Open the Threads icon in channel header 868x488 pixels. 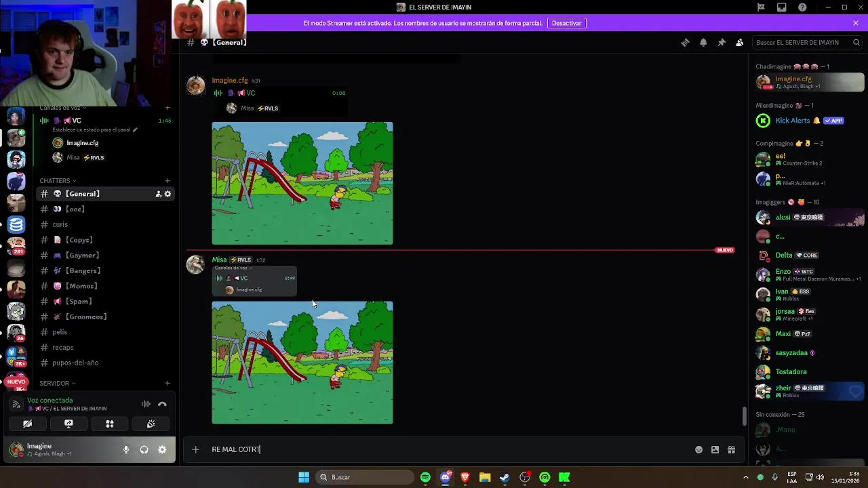(x=685, y=42)
